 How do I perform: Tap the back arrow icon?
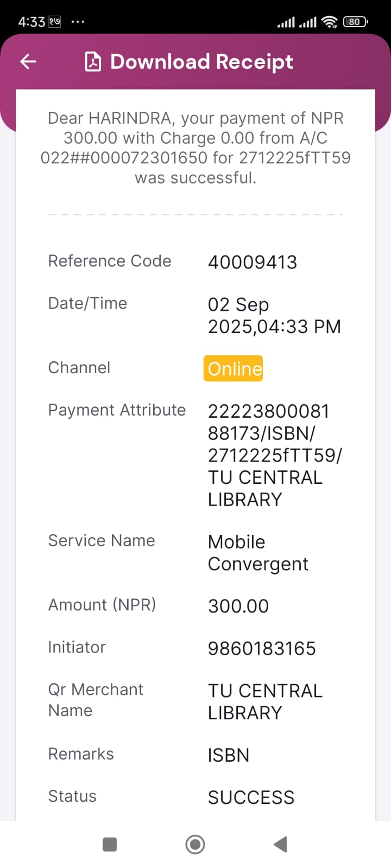(x=28, y=62)
